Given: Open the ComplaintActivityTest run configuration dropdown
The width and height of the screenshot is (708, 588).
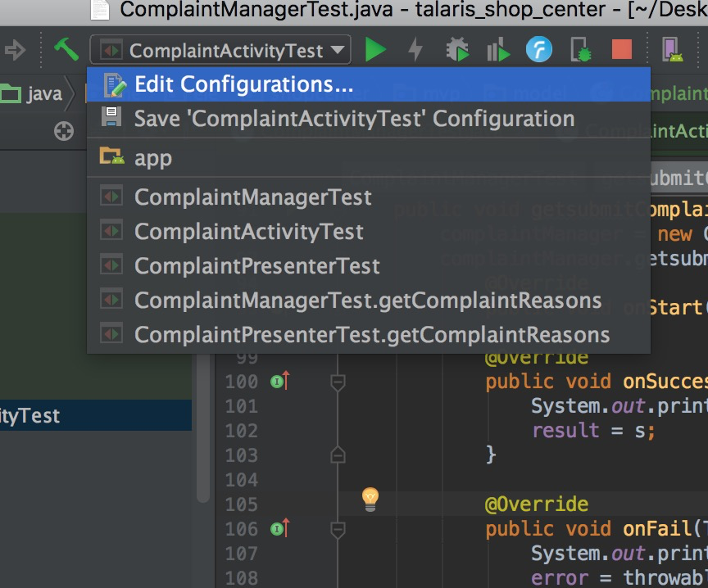Looking at the screenshot, I should pos(220,51).
